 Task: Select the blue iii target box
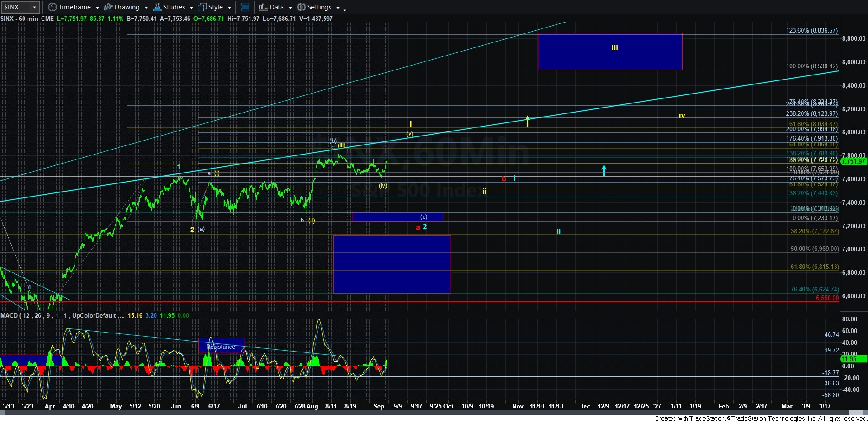[x=610, y=51]
